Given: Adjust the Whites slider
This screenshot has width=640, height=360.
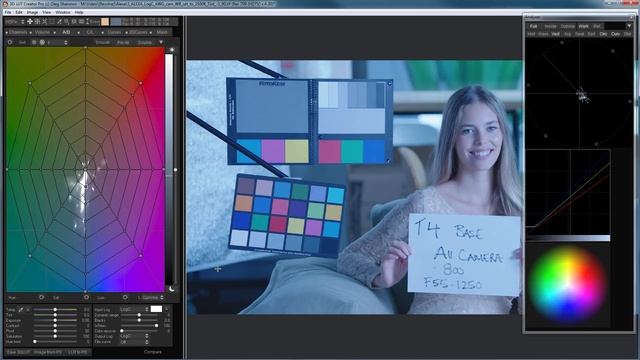Looking at the screenshot, I should click(139, 326).
